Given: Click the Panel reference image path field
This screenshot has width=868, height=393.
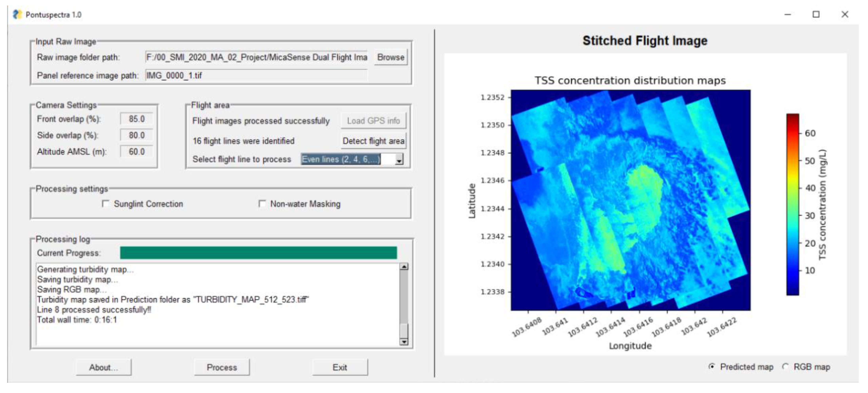Looking at the screenshot, I should (x=256, y=75).
